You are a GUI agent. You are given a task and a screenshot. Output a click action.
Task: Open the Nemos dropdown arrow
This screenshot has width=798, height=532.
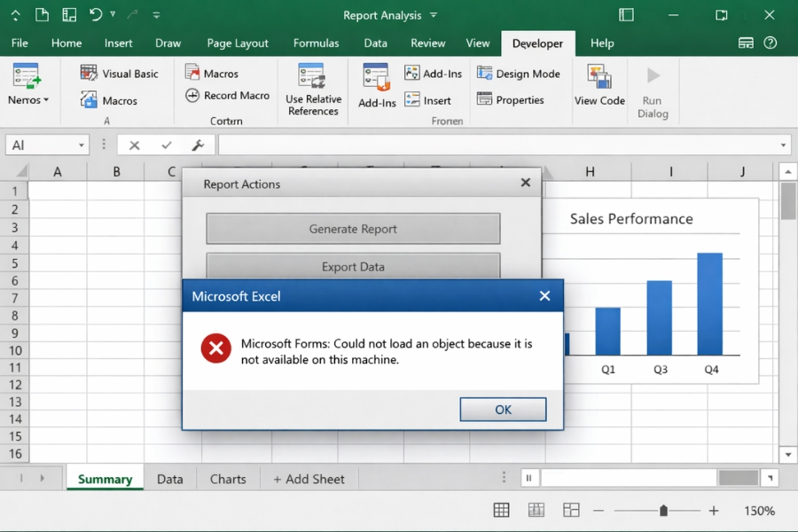tap(48, 99)
